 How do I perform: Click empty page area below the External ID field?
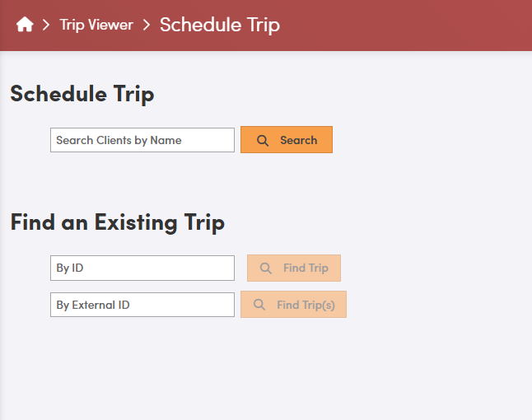click(165, 371)
